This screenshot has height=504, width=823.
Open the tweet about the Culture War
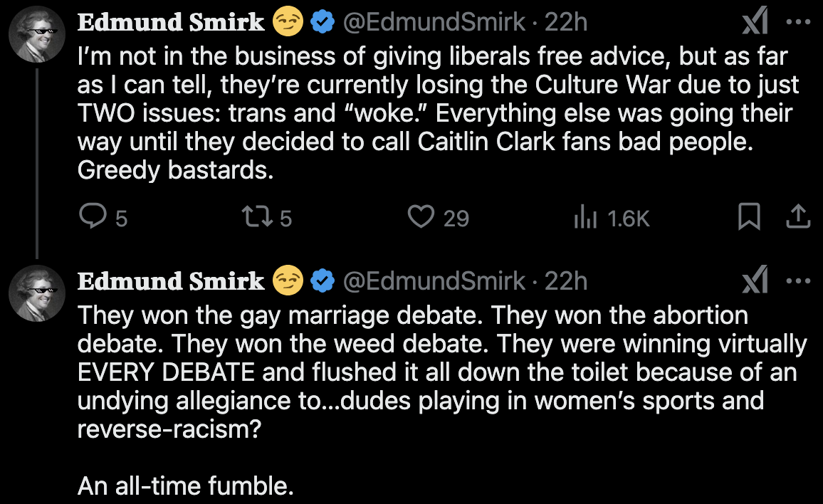427,114
